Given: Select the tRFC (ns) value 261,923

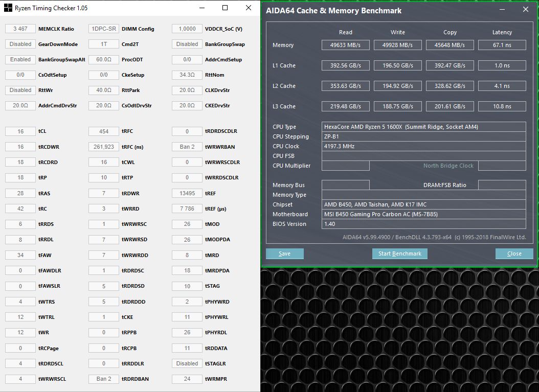Looking at the screenshot, I should click(x=103, y=147).
